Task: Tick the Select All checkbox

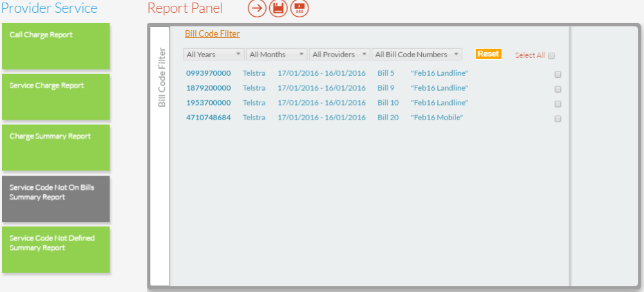Action: click(x=552, y=56)
